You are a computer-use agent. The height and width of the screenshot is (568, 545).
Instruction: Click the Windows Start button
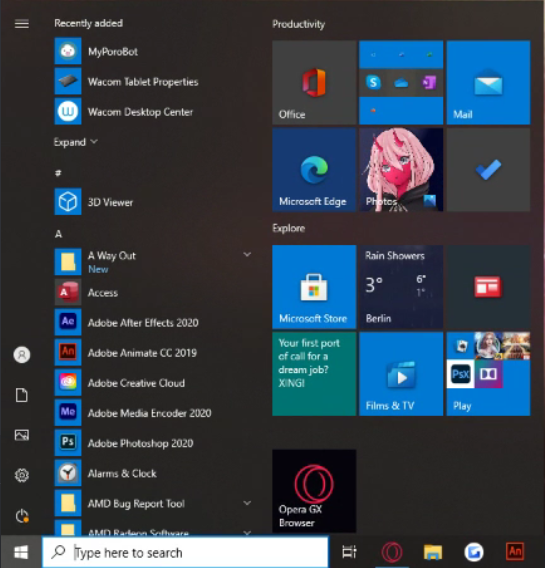point(21,552)
